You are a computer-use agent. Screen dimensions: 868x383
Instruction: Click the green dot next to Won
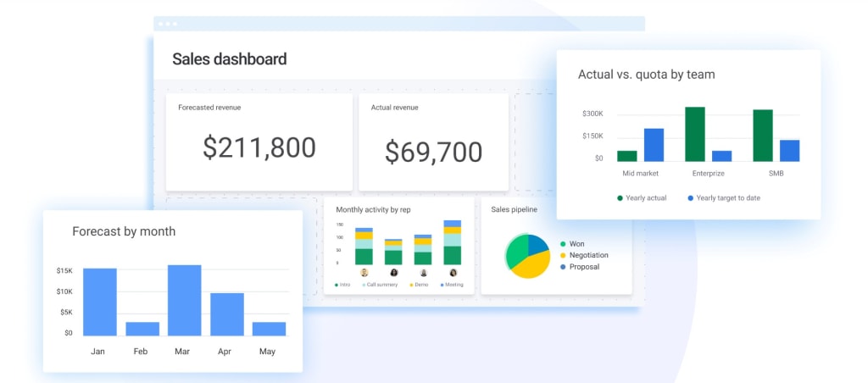coord(563,243)
